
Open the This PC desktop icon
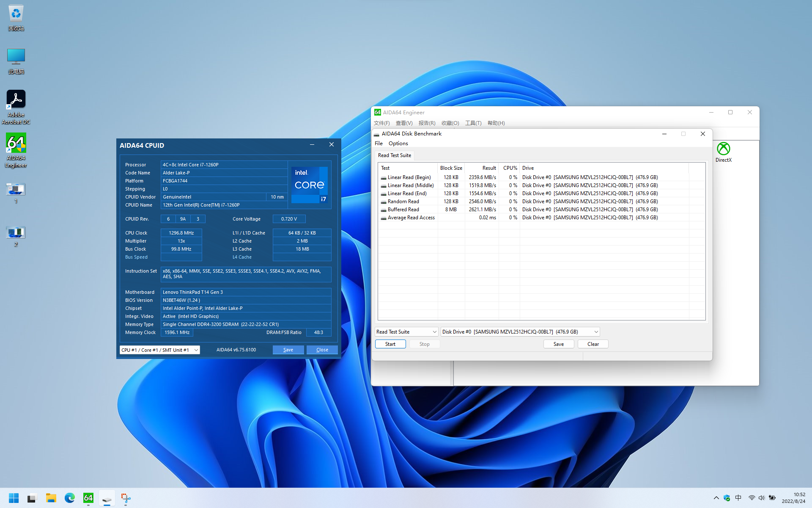[x=16, y=61]
